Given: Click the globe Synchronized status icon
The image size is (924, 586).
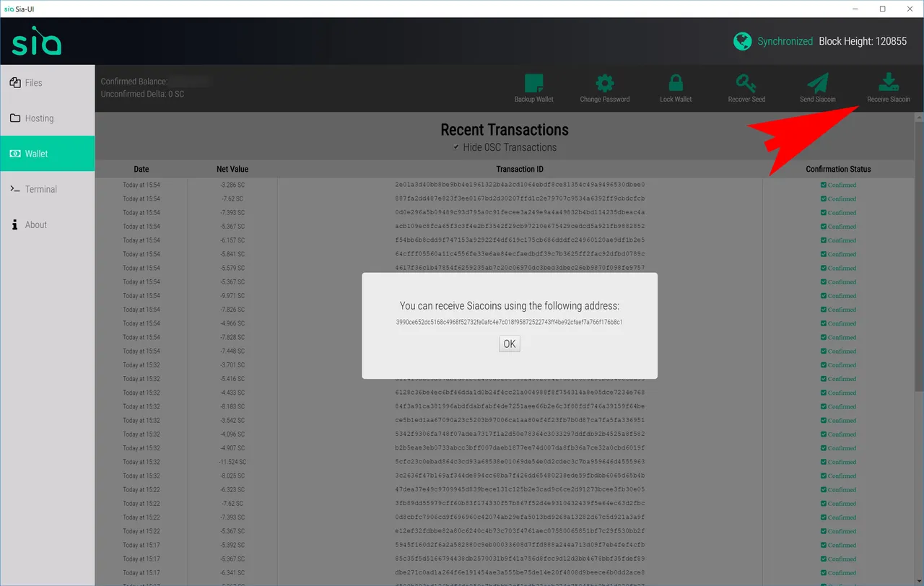Looking at the screenshot, I should 742,41.
